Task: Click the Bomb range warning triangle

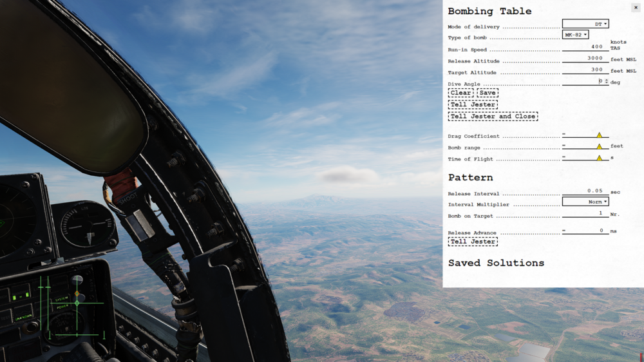Action: click(x=599, y=147)
